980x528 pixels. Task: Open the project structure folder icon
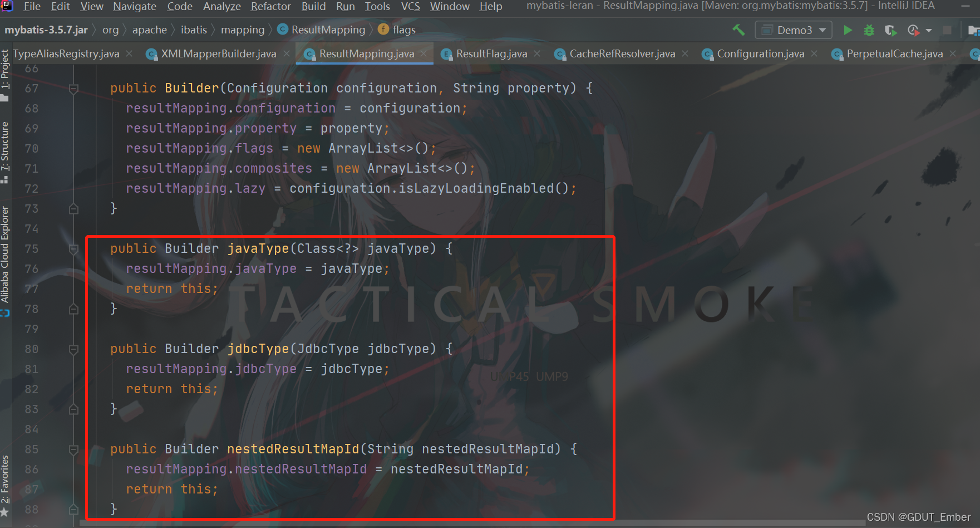[x=973, y=30]
